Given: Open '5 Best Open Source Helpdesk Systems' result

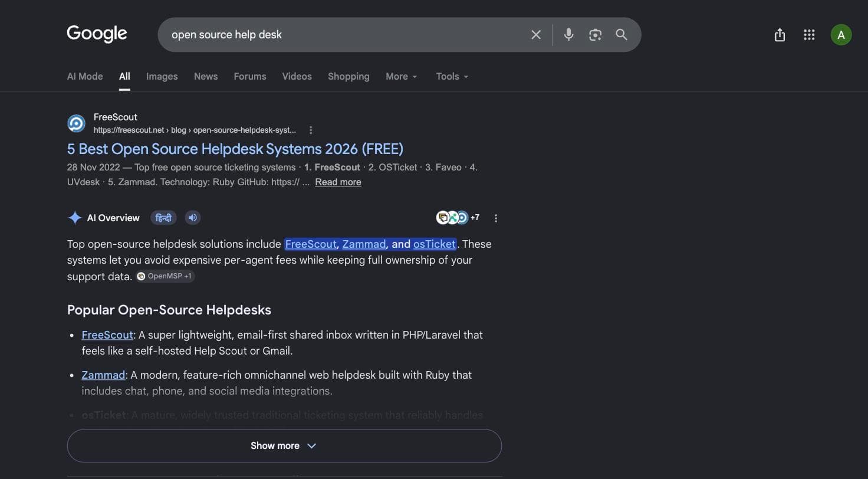Looking at the screenshot, I should click(235, 149).
